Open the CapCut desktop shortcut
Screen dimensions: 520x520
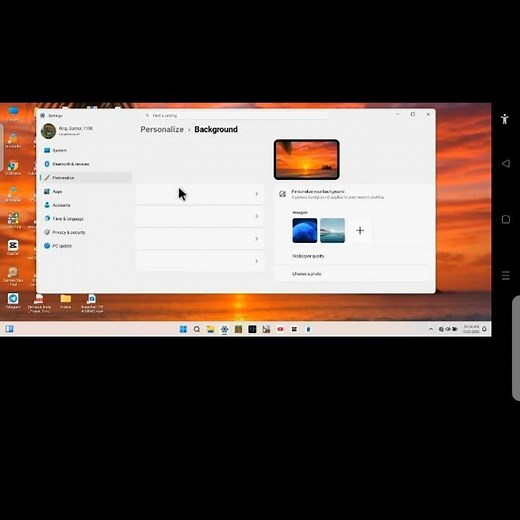click(x=13, y=248)
